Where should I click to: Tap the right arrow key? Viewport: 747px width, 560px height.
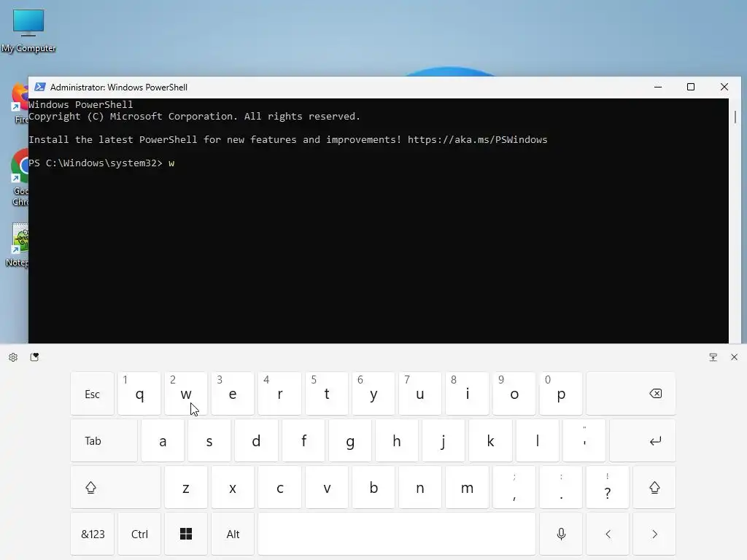(x=654, y=534)
